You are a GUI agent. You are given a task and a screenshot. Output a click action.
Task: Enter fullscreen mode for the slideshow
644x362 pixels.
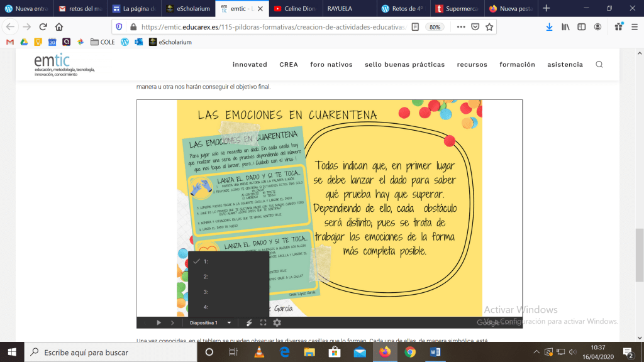pyautogui.click(x=264, y=322)
